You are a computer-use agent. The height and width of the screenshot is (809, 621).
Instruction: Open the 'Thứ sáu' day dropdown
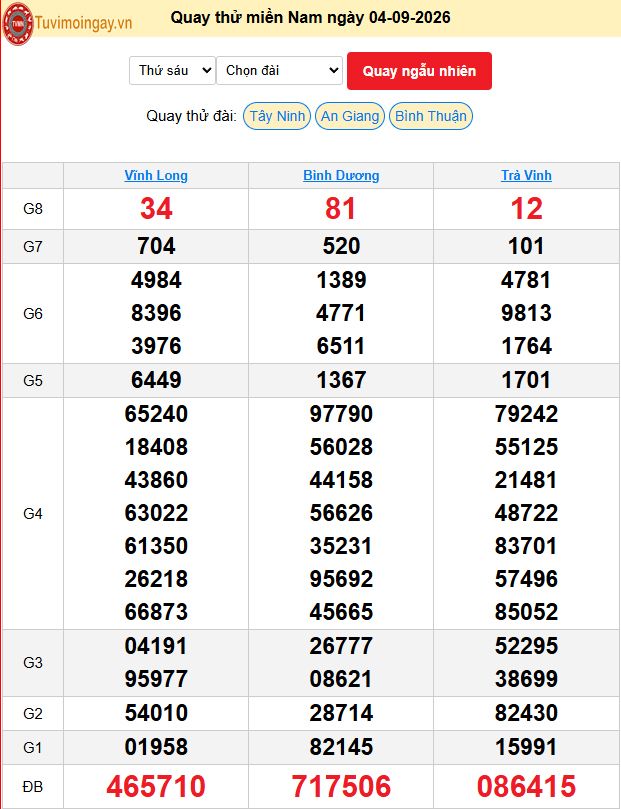click(x=172, y=71)
